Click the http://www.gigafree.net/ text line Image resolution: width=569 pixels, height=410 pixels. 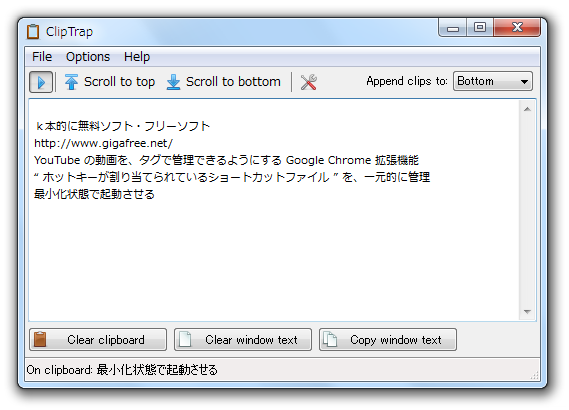[103, 143]
